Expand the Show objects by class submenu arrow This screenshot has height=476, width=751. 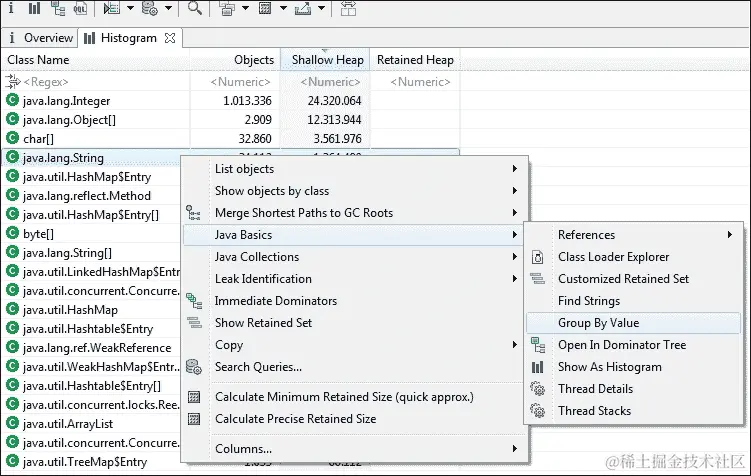click(x=514, y=191)
